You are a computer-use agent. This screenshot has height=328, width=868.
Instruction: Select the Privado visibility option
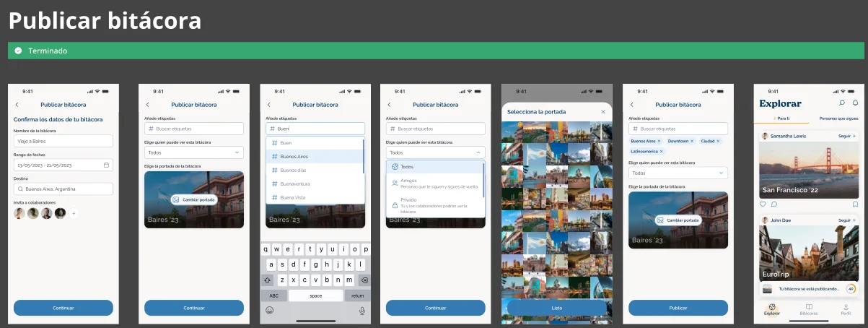pyautogui.click(x=434, y=204)
